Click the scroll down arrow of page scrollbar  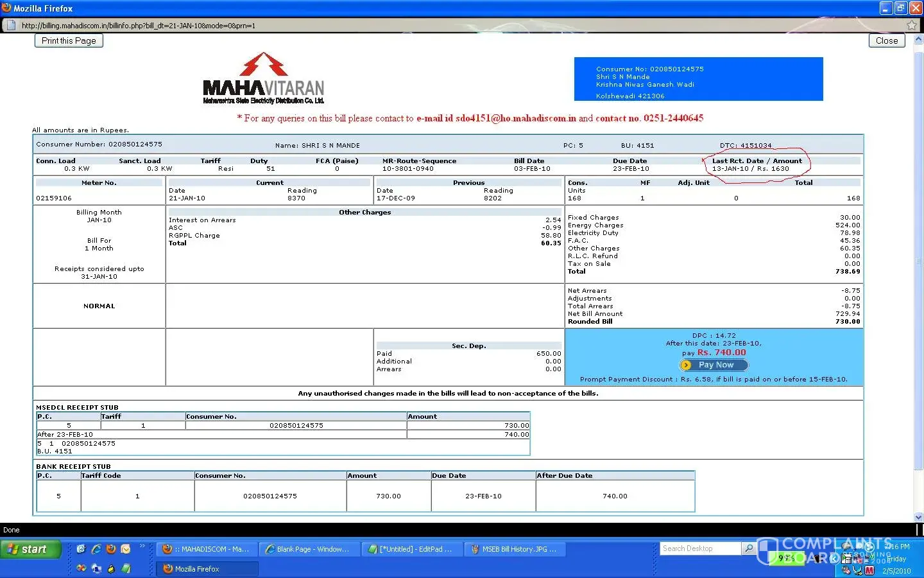click(918, 517)
